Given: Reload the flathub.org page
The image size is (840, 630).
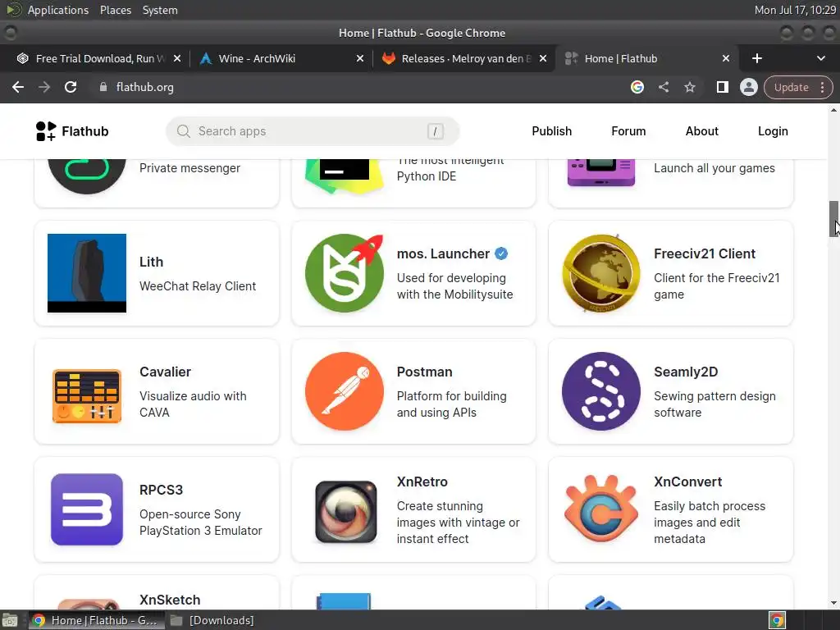Looking at the screenshot, I should click(x=71, y=87).
